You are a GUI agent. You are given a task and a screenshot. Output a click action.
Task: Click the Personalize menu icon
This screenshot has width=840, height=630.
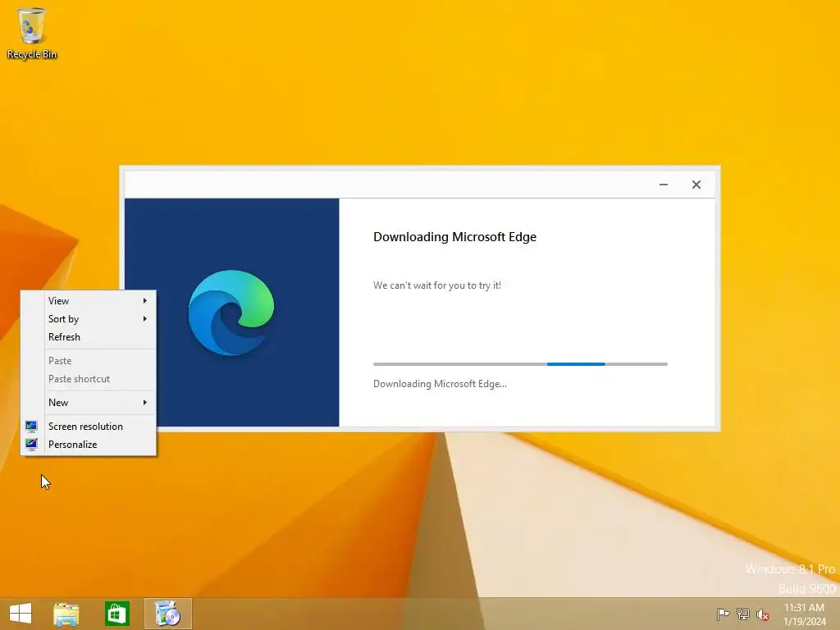tap(32, 444)
